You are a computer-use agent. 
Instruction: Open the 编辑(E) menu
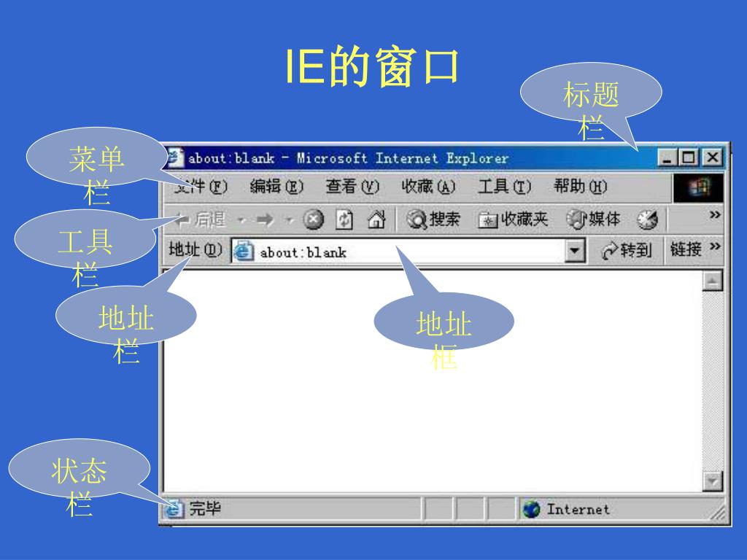[x=276, y=186]
